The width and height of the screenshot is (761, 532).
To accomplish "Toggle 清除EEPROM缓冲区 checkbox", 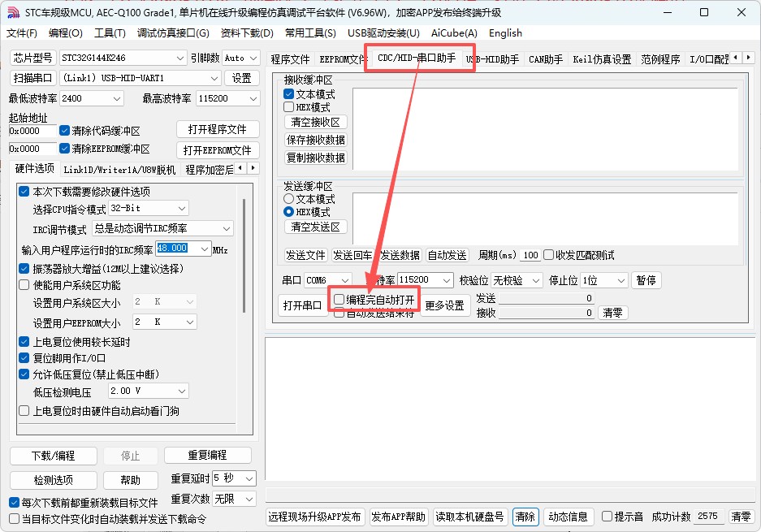I will click(64, 148).
